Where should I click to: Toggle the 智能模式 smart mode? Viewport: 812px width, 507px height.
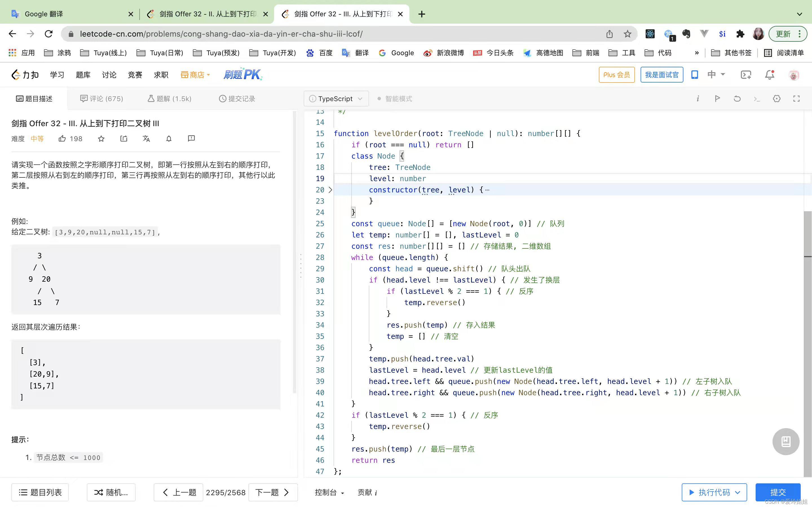point(395,99)
